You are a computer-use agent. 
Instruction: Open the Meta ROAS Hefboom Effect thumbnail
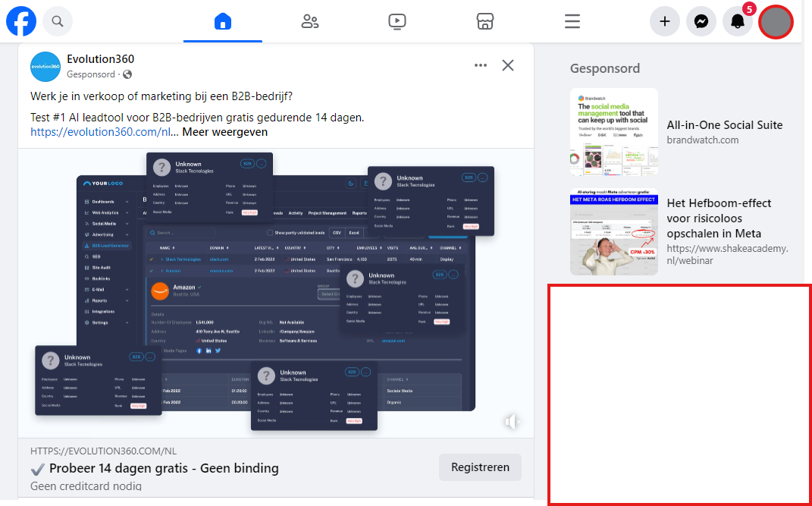(614, 231)
